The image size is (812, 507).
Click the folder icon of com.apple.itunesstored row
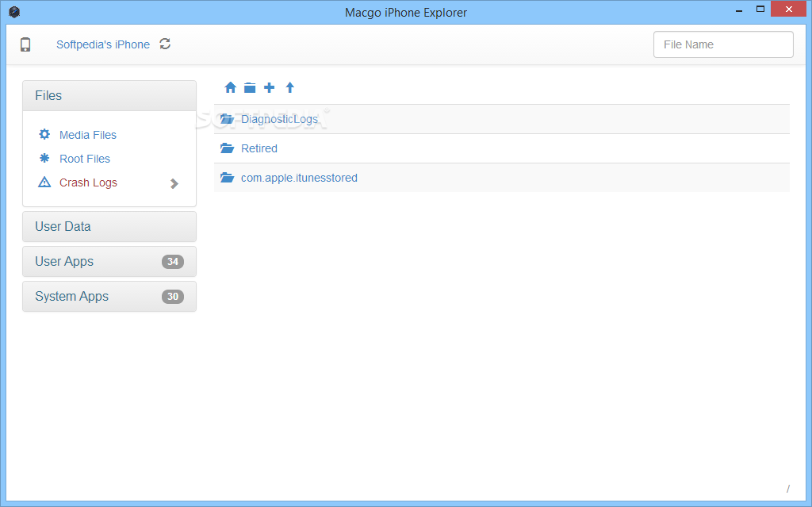[227, 178]
